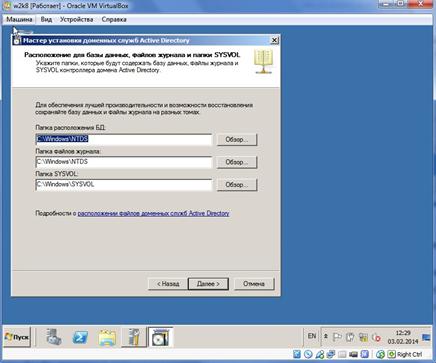Click the network tray icon with red mark

tap(376, 338)
